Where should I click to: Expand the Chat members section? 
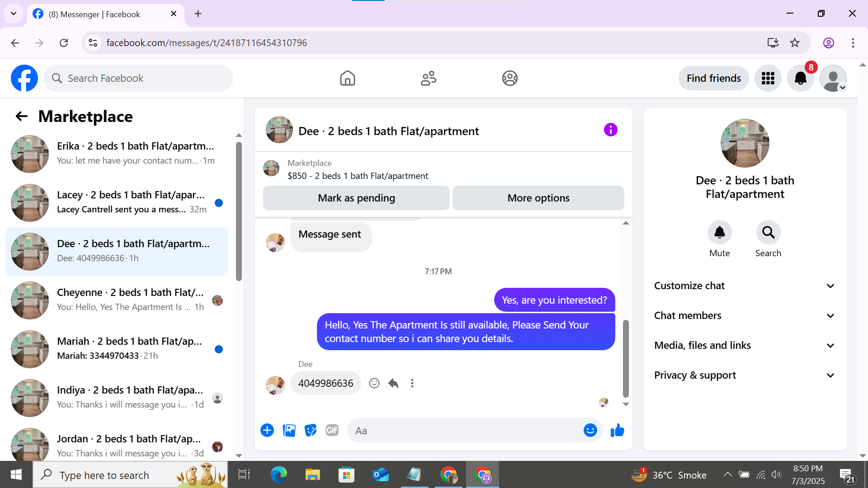pos(744,315)
